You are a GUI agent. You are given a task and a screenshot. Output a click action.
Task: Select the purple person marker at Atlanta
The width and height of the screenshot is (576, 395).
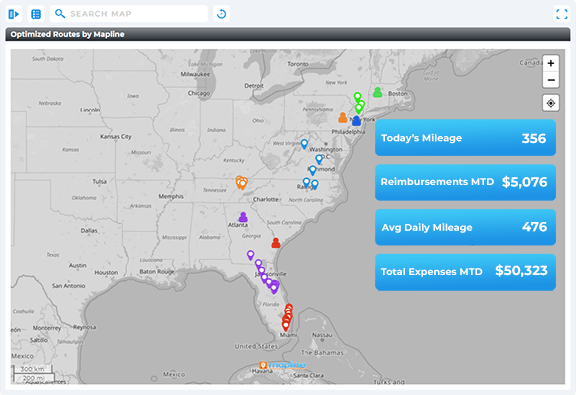tap(243, 217)
